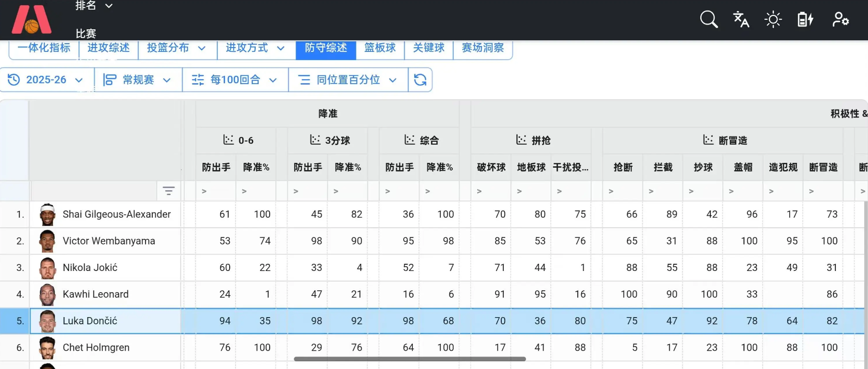Open the 同位置百分位 dropdown
This screenshot has width=868, height=369.
pyautogui.click(x=348, y=80)
